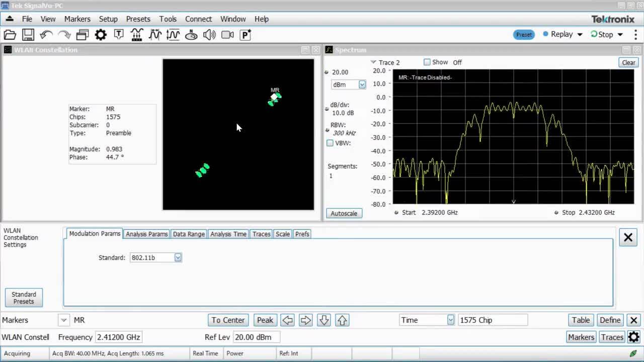Screen dimensions: 644x362
Task: Expand the Standard 802.11b dropdown
Action: pyautogui.click(x=178, y=257)
